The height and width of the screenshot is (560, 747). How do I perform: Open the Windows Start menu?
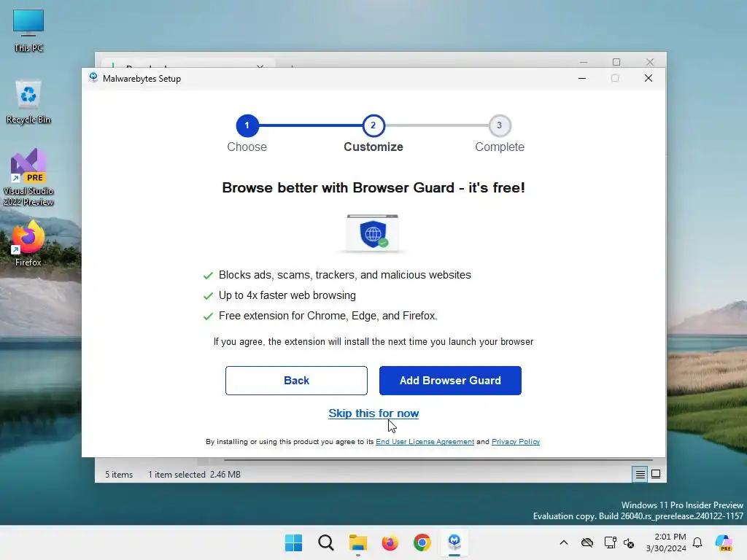(x=293, y=542)
